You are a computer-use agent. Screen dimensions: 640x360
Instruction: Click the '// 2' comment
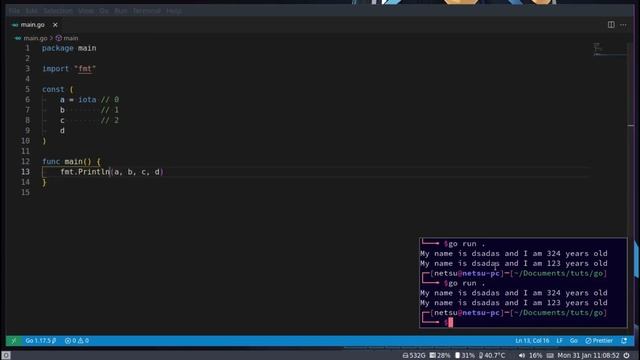point(110,120)
